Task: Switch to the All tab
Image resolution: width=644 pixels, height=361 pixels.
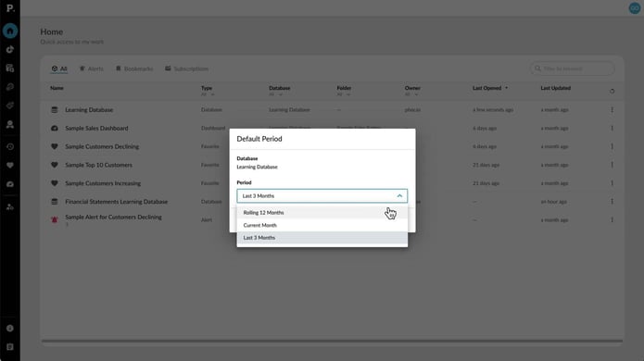Action: tap(59, 68)
